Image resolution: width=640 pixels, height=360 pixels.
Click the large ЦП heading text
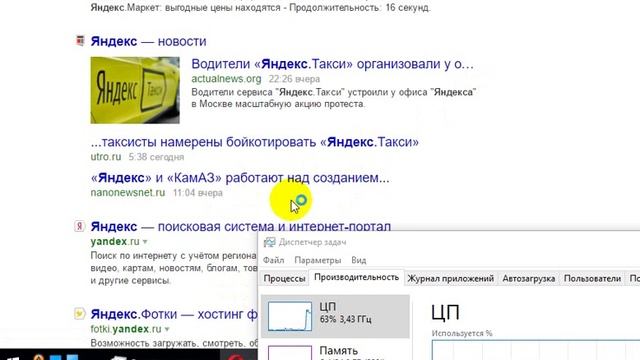[x=445, y=313]
